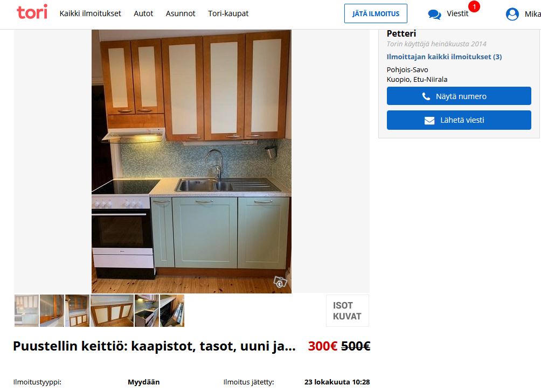Screen dimensions: 541x392
Task: Select the first kitchen thumbnail
Action: tap(26, 311)
